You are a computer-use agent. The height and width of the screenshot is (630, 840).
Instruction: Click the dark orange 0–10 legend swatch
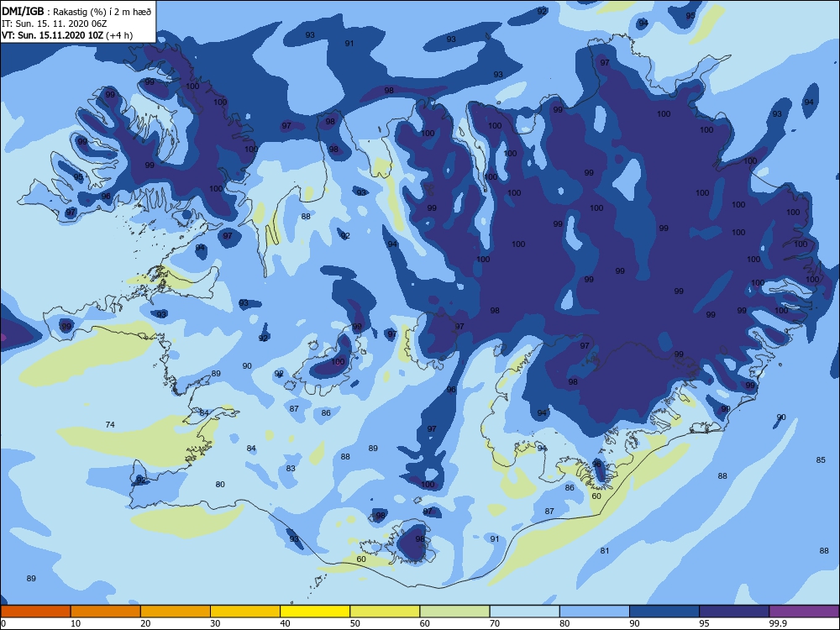(x=35, y=612)
